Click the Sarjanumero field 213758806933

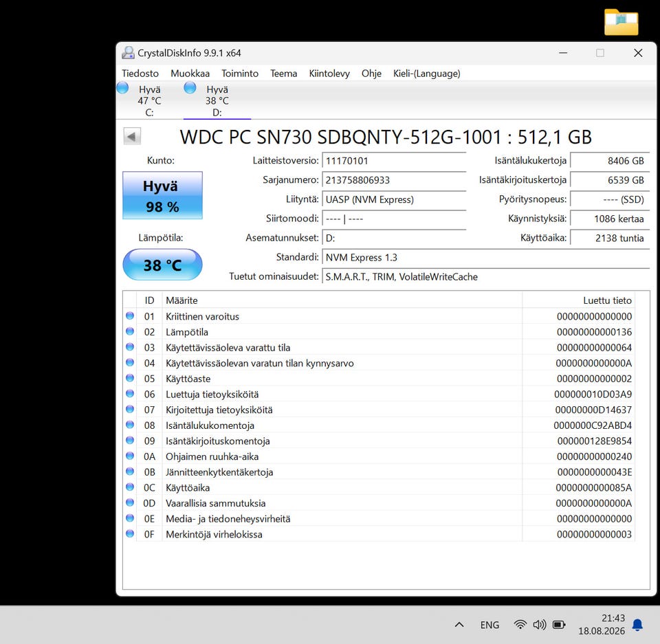click(394, 180)
